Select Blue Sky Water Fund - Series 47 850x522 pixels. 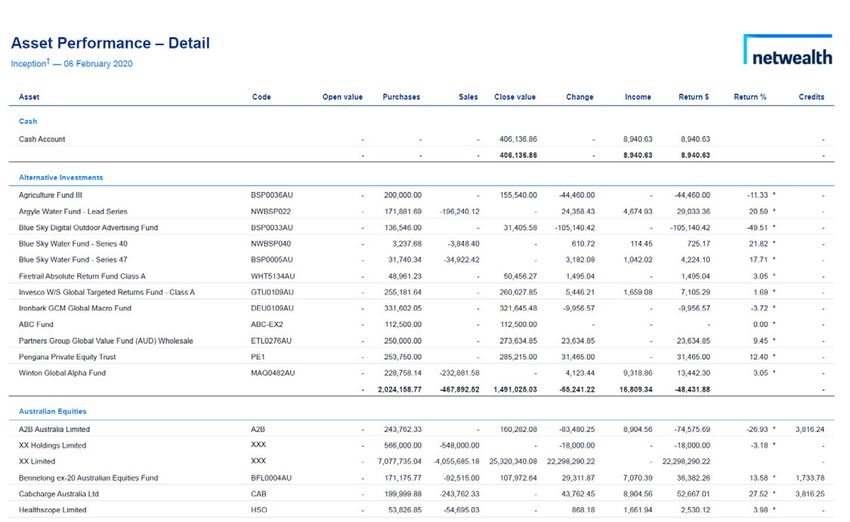click(73, 260)
